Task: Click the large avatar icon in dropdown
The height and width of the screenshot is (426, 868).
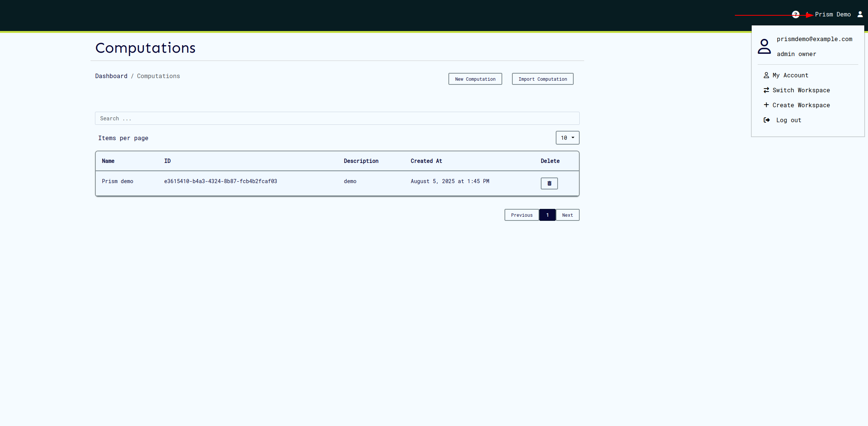Action: [764, 46]
